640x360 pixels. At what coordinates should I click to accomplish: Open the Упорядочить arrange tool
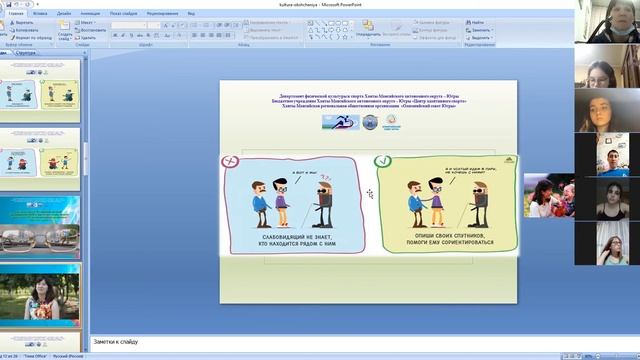click(368, 29)
